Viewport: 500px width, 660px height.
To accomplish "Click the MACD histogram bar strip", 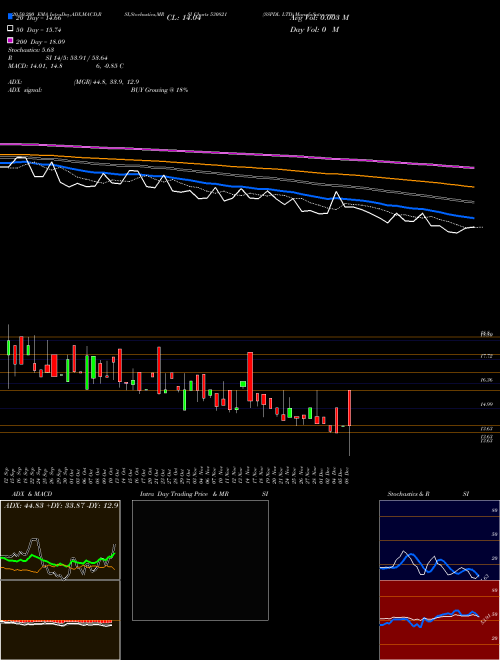I will (56, 622).
